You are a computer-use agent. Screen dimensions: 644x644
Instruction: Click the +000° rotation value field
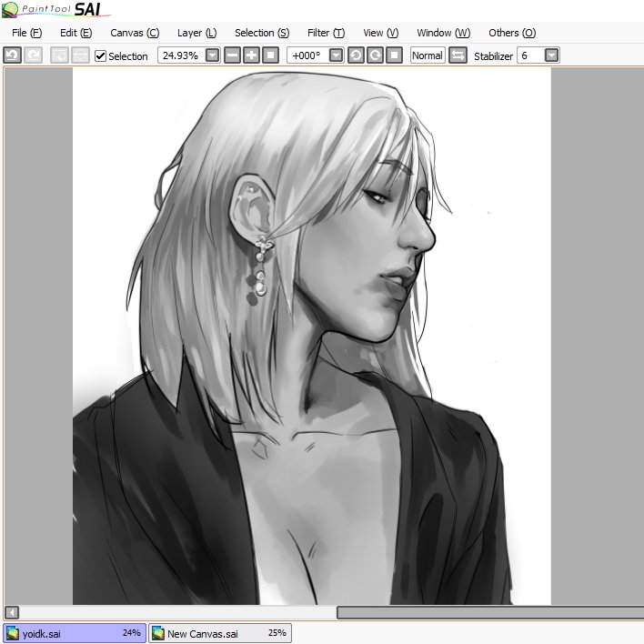point(307,55)
